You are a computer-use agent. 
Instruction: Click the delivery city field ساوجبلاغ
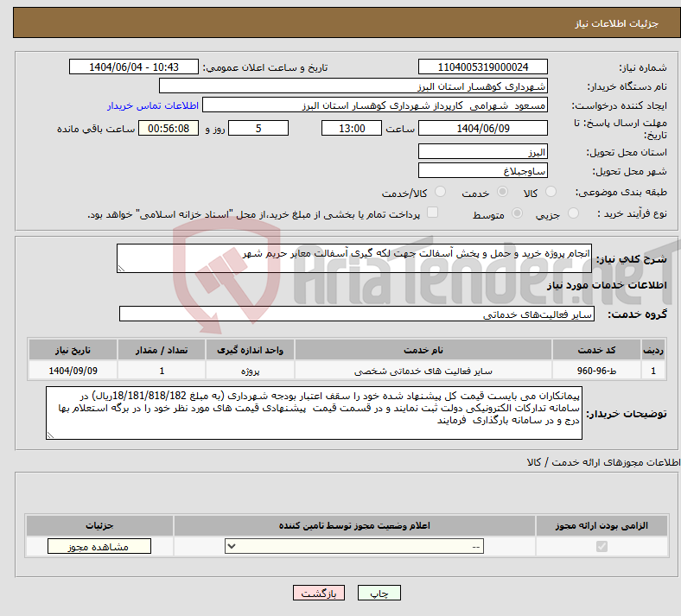482,170
